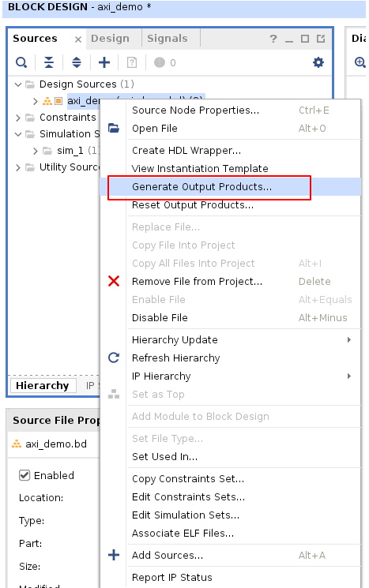Viewport: 369px width, 588px height.
Task: Click the red X Remove File icon
Action: click(x=114, y=281)
